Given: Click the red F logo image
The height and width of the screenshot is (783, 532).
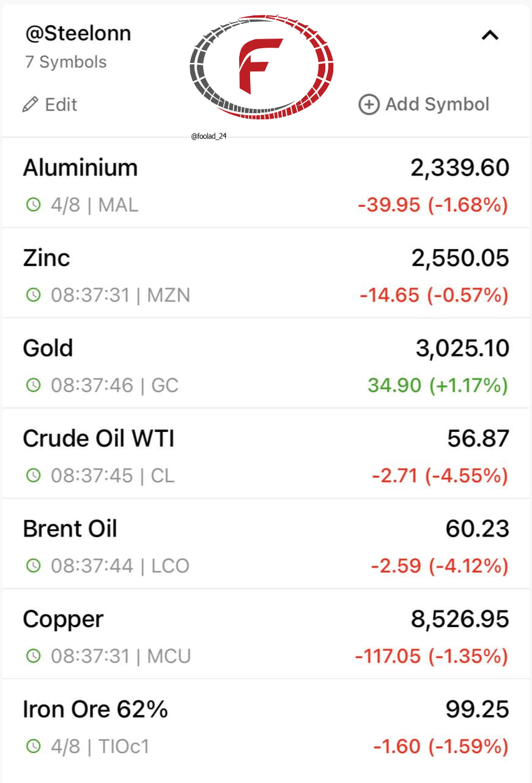Looking at the screenshot, I should (x=262, y=67).
